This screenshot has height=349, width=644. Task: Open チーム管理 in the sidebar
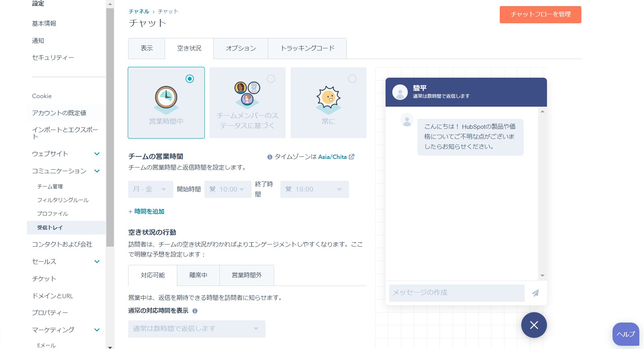tap(50, 186)
